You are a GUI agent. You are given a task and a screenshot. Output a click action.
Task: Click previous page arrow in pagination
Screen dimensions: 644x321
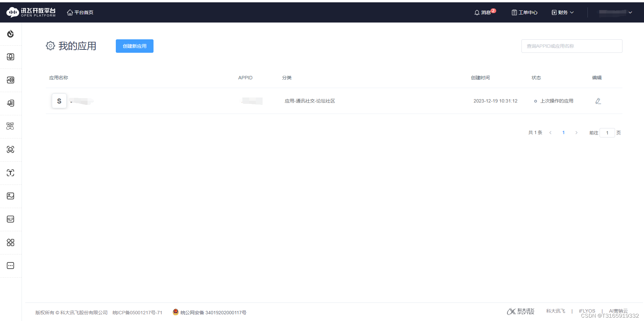(x=550, y=133)
